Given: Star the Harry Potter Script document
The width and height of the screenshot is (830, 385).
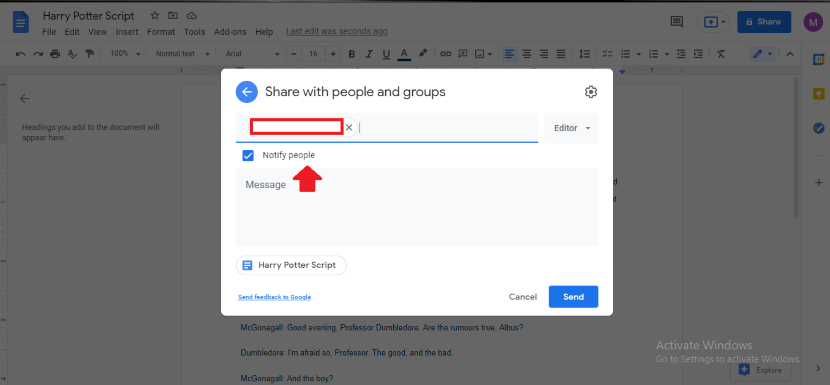Looking at the screenshot, I should pos(155,15).
